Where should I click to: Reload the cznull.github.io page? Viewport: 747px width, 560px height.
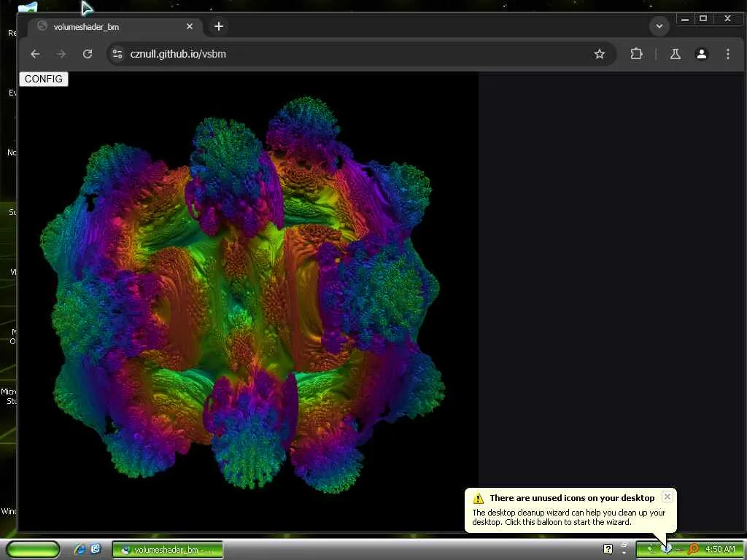tap(88, 54)
